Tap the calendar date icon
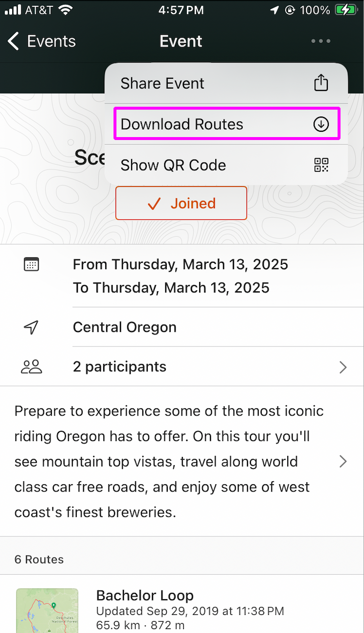 click(31, 264)
